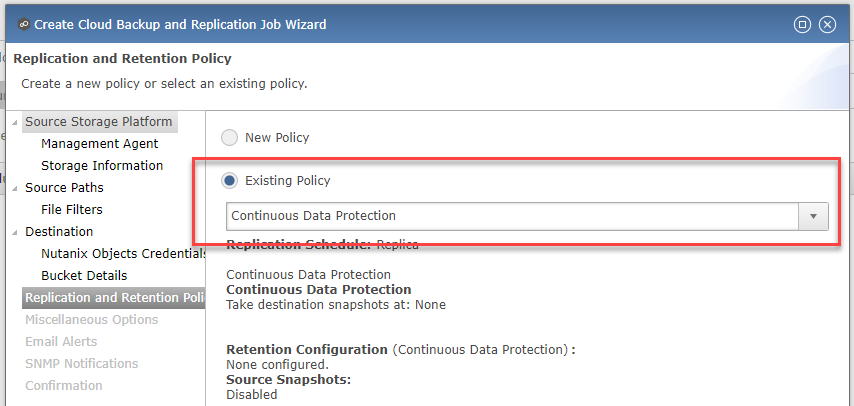This screenshot has width=854, height=406.
Task: Select the New Policy radio button
Action: point(229,137)
